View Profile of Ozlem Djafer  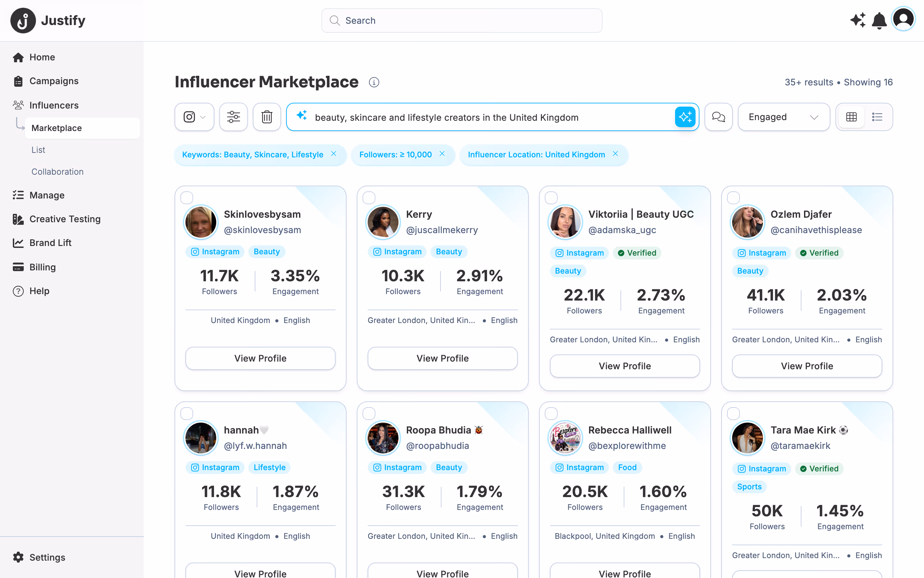tap(807, 366)
